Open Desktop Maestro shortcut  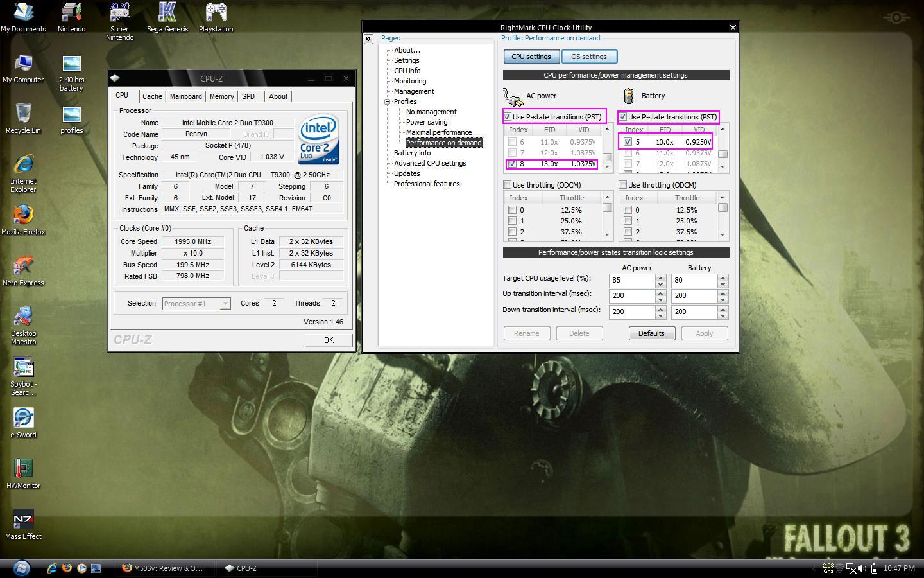point(23,326)
